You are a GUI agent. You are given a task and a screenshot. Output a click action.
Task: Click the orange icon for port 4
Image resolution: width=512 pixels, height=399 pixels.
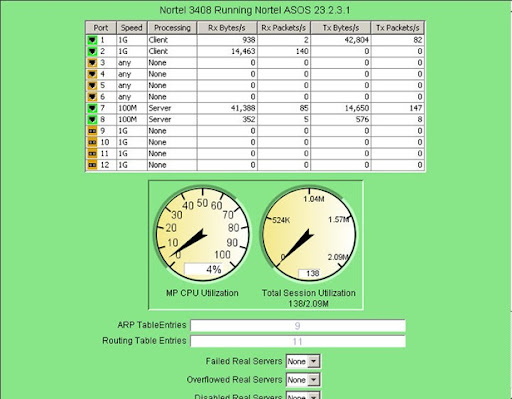(92, 74)
